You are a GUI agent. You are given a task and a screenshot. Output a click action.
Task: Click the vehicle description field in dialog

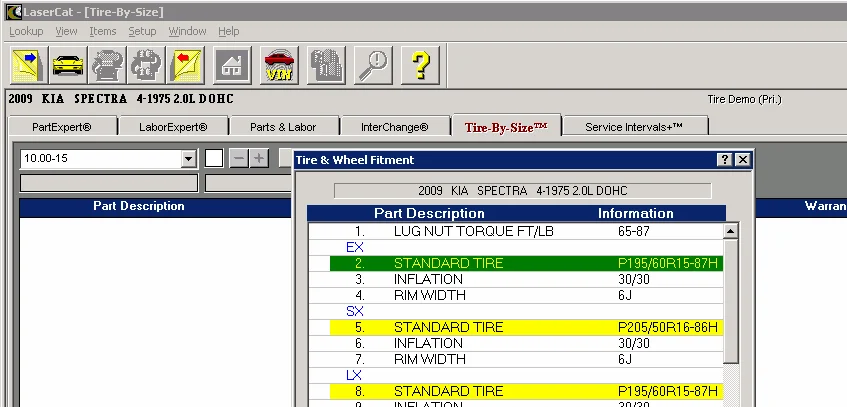click(522, 191)
